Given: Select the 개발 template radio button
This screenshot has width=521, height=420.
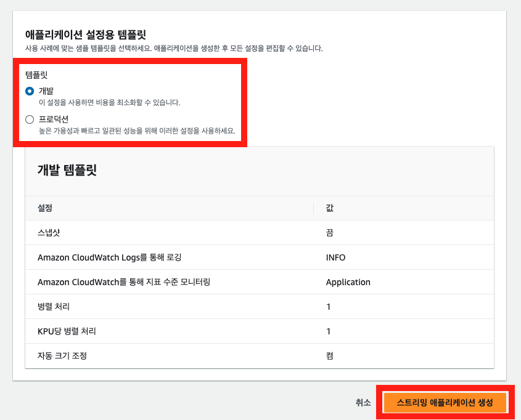Looking at the screenshot, I should [x=30, y=91].
